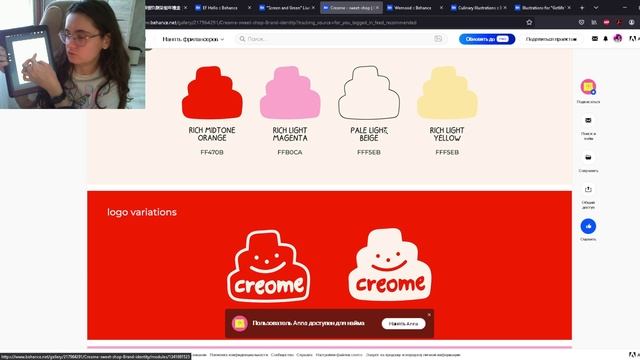The image size is (640, 360).
Task: Click the Share your project button
Action: click(551, 39)
